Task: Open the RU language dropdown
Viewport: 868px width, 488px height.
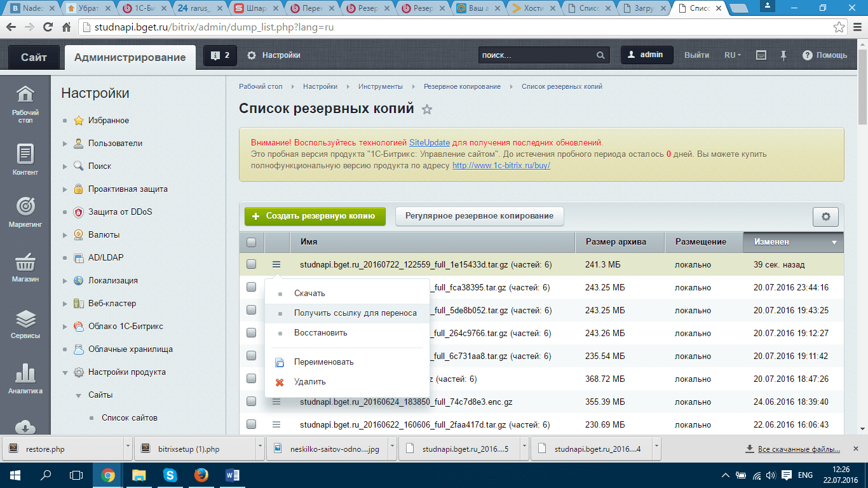Action: 733,55
